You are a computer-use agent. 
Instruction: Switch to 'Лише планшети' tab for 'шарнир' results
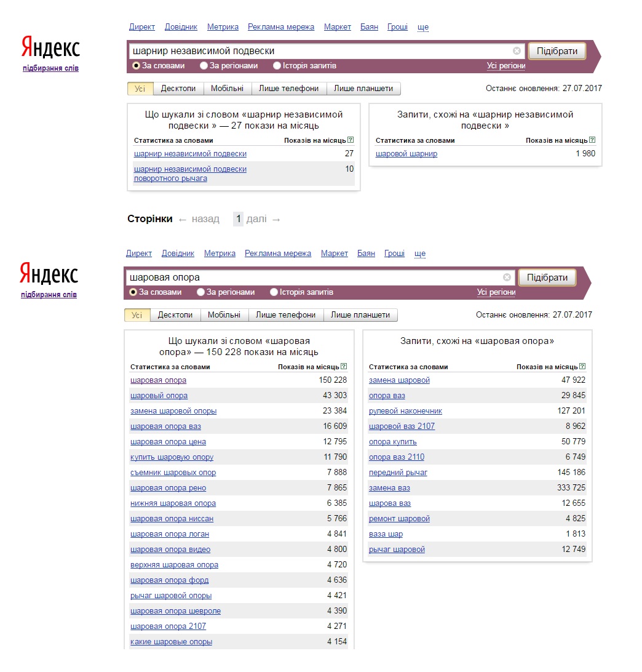point(363,89)
